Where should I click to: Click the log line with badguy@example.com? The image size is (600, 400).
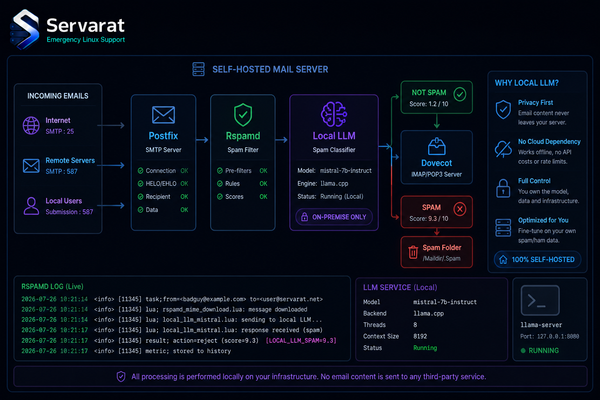click(x=172, y=299)
